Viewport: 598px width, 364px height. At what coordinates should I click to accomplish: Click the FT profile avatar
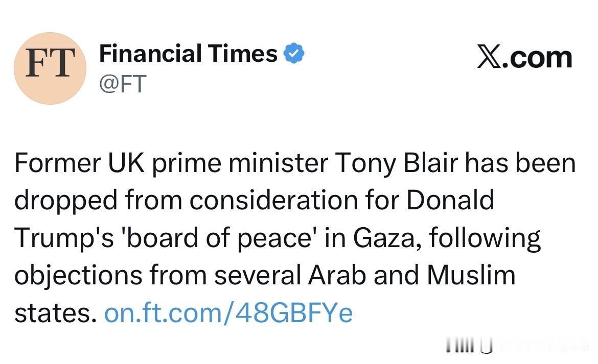coord(50,68)
